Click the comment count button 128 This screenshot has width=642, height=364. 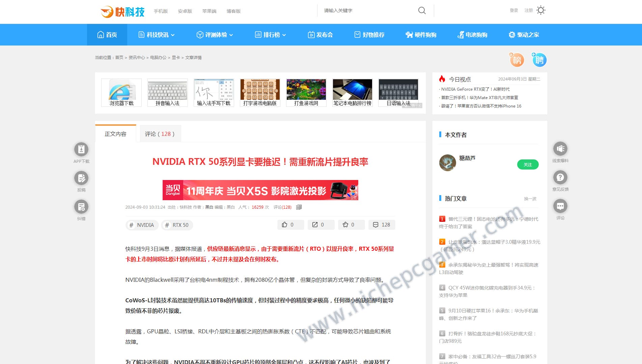[x=382, y=225]
